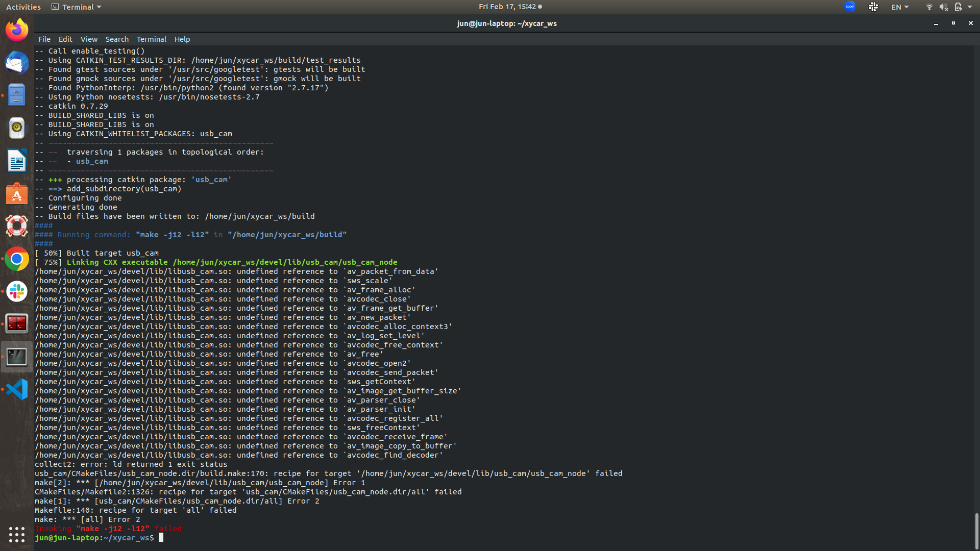
Task: Click 'av_packet_from_data' undefined reference line
Action: [236, 271]
